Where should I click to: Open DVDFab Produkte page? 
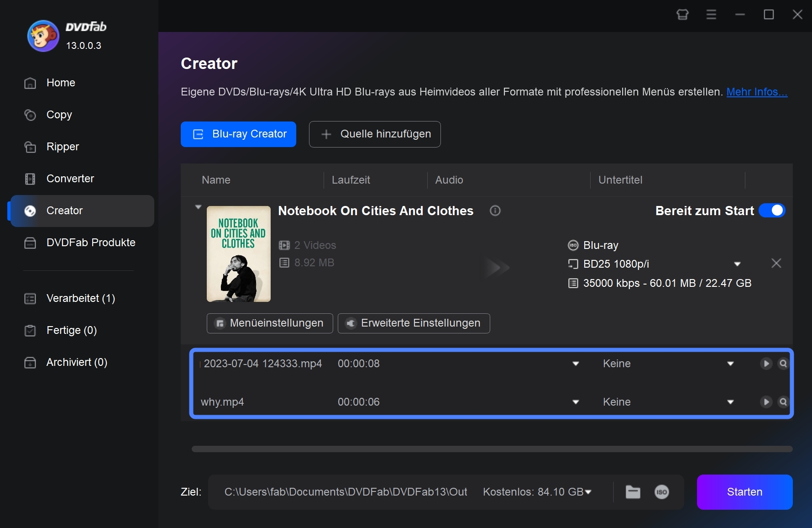click(82, 243)
